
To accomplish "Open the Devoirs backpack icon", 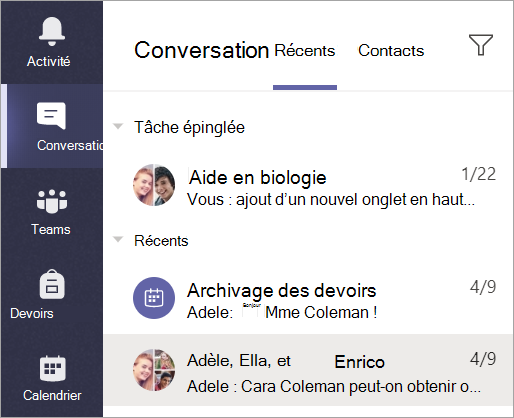I will pyautogui.click(x=52, y=284).
